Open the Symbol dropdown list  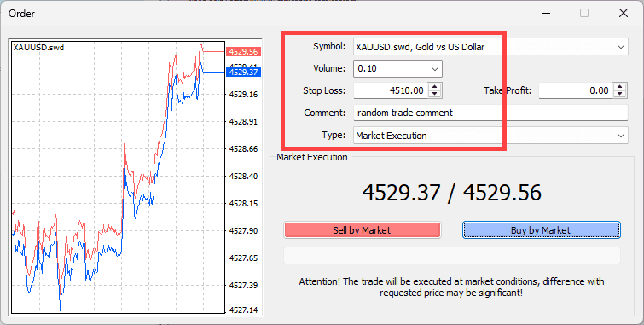tap(621, 47)
